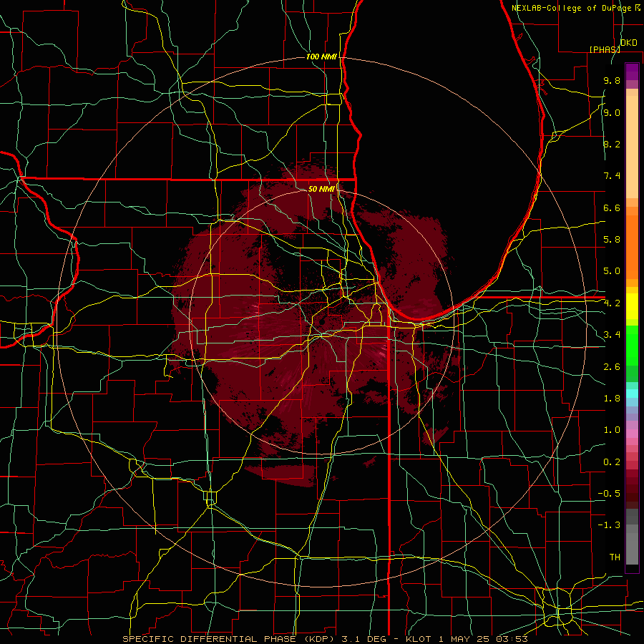
Task: Pick the gray bottom segment of color bar
Action: (632, 548)
